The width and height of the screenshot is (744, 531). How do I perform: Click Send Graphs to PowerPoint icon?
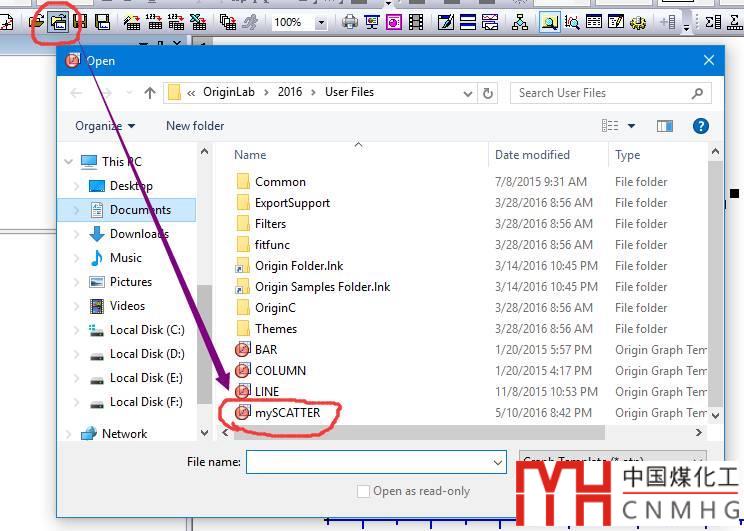click(394, 22)
